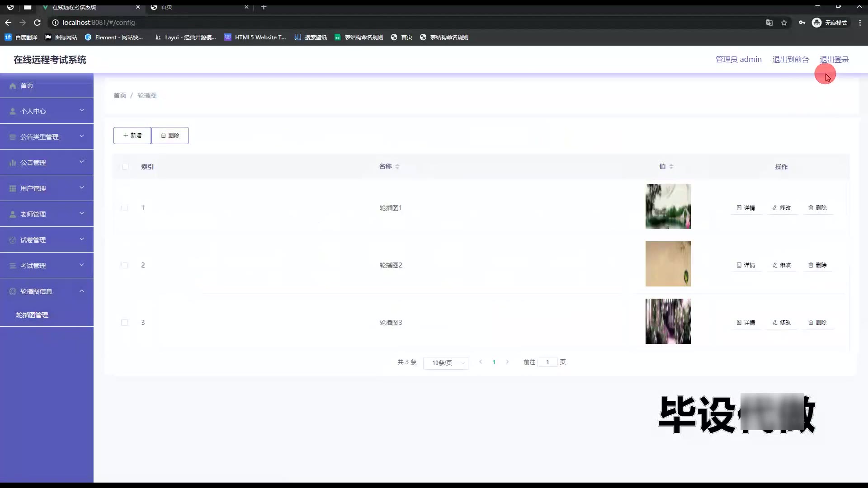This screenshot has width=868, height=488.
Task: Open the 10条/页 page size dropdown
Action: [x=445, y=363]
